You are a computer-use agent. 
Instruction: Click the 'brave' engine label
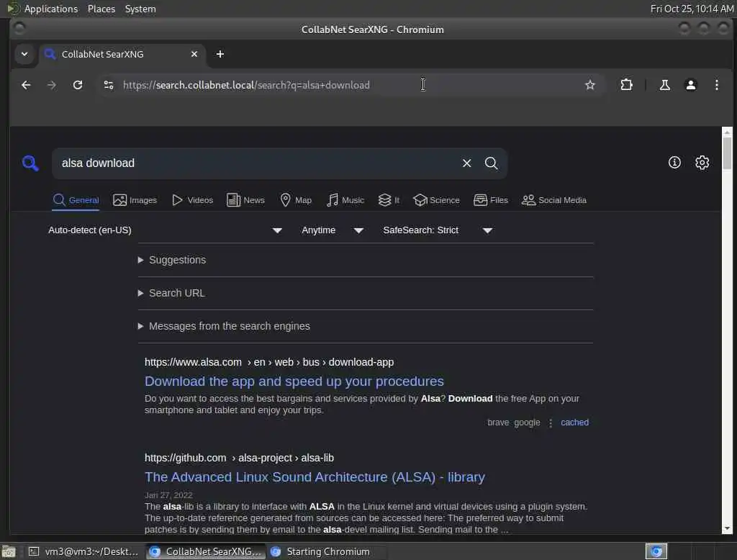pos(498,423)
